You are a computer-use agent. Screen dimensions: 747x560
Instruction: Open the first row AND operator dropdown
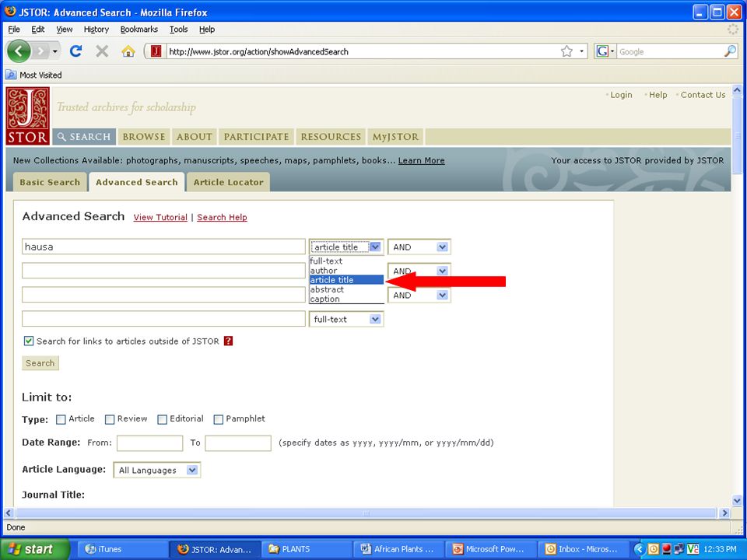(419, 247)
